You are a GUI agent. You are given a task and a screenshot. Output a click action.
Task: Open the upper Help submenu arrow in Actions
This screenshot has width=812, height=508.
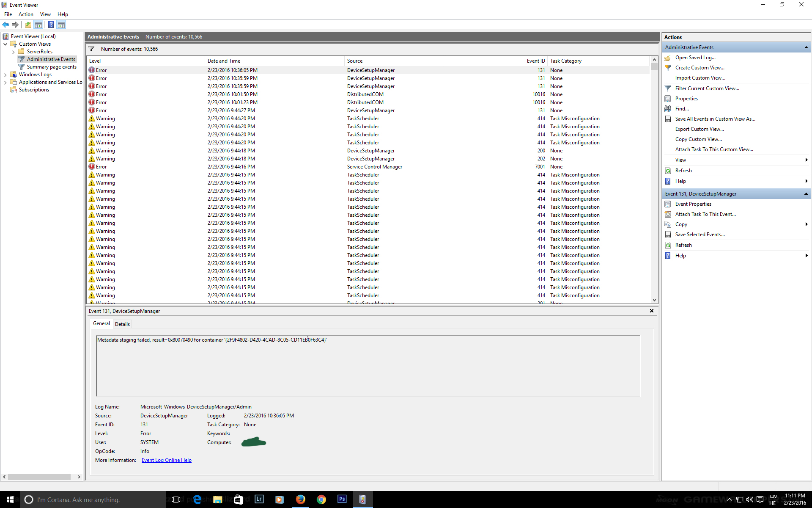(x=807, y=181)
